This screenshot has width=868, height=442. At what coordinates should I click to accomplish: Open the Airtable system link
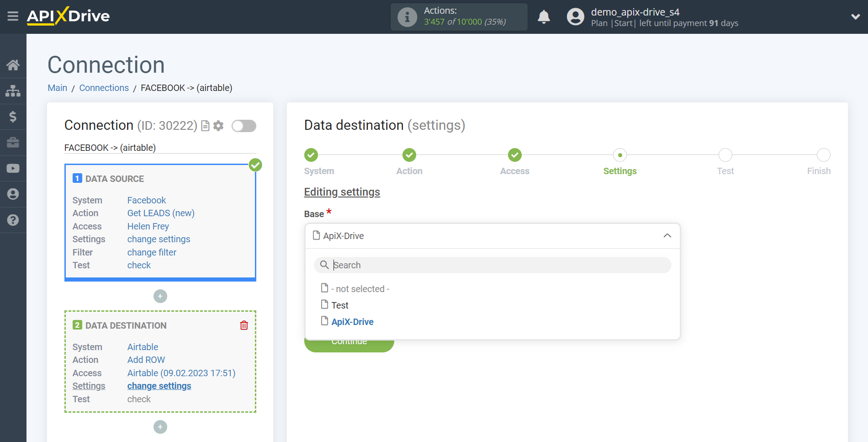click(143, 347)
